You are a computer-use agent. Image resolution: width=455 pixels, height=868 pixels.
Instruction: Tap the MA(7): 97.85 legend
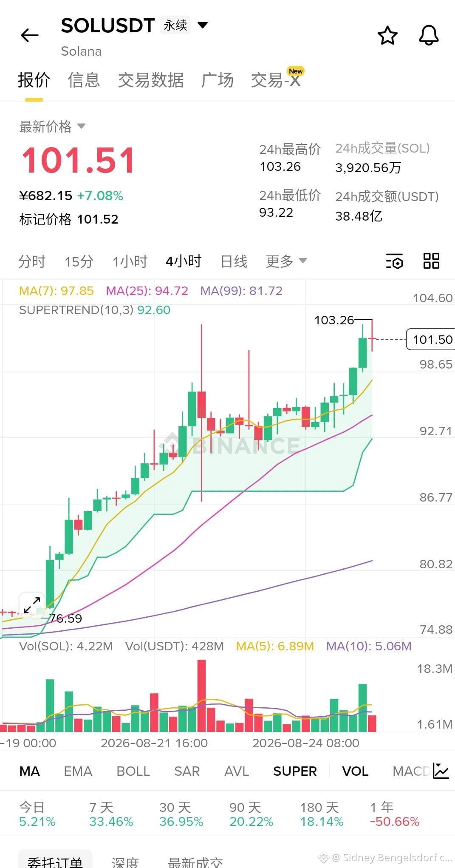coord(56,291)
